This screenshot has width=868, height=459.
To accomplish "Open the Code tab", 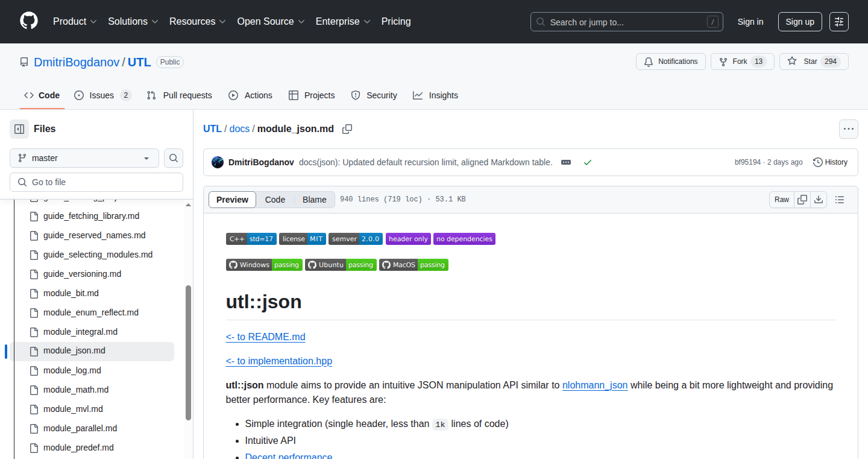I will click(x=42, y=95).
